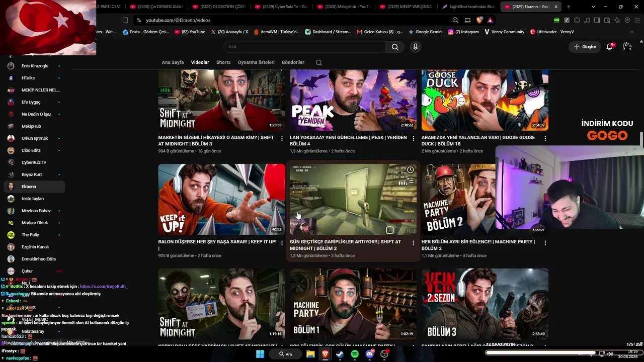This screenshot has width=644, height=362.
Task: Select the Videolar channel tab
Action: [200, 63]
